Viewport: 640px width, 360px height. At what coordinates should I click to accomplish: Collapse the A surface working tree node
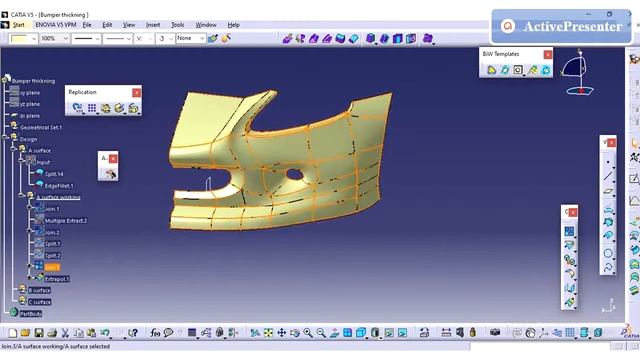click(x=22, y=196)
